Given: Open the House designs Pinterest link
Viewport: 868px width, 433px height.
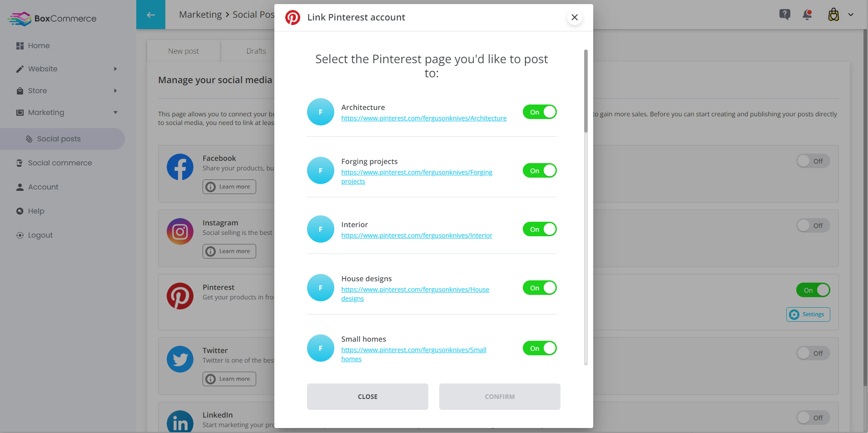Looking at the screenshot, I should coord(415,294).
